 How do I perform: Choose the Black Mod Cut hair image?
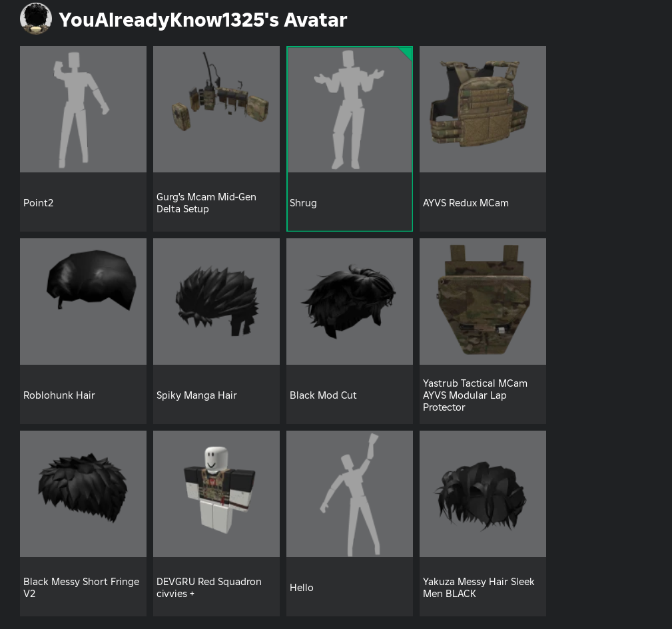coord(349,302)
